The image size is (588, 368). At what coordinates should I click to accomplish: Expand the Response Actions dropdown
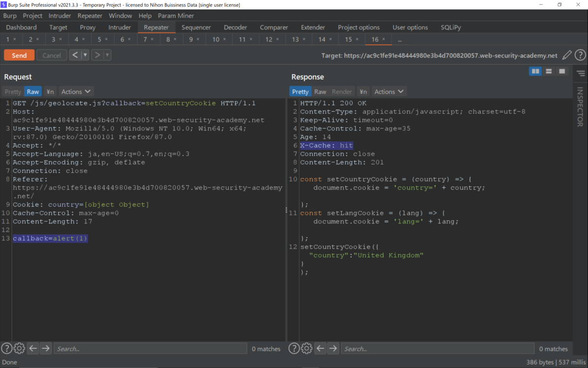click(389, 92)
